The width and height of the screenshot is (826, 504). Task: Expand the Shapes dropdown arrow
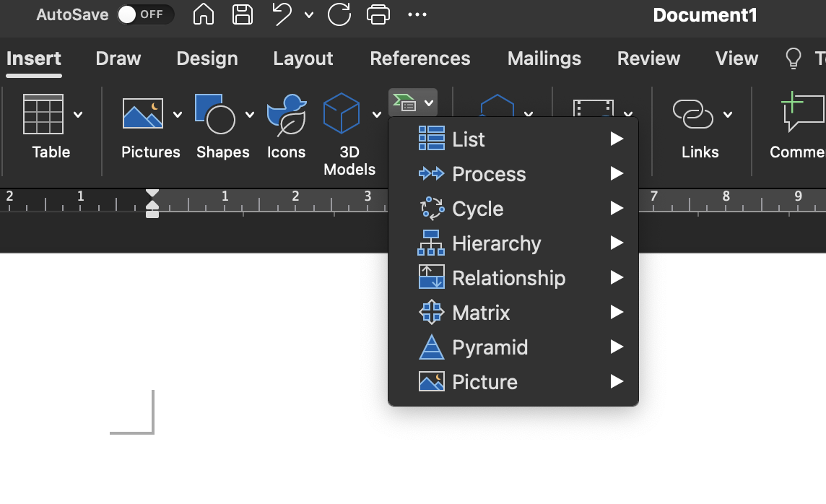250,114
